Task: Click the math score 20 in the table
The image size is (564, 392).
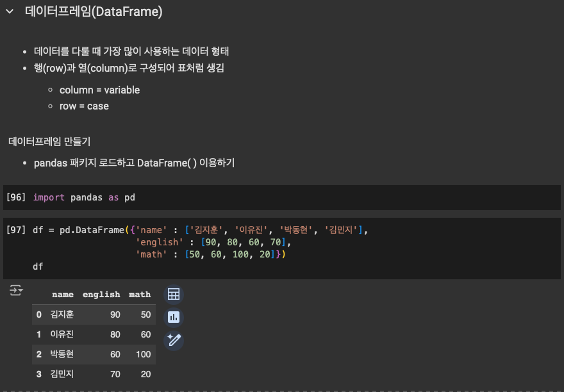Action: [x=145, y=374]
